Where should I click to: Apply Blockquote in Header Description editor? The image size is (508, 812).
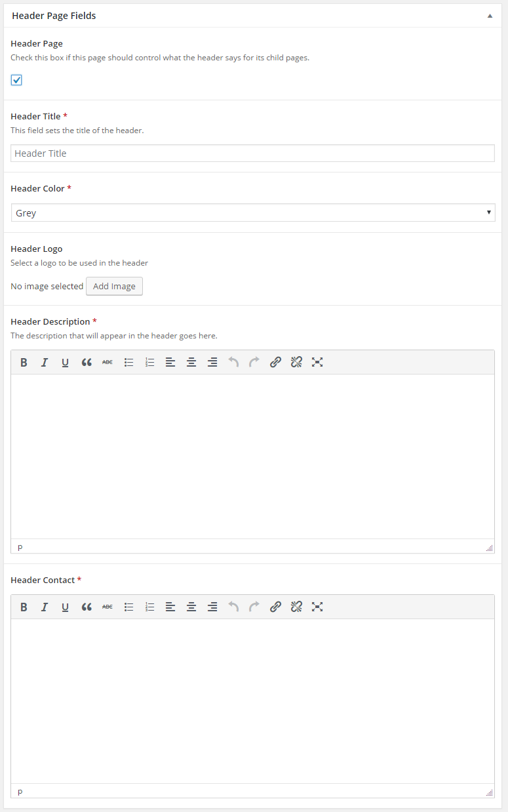point(87,362)
